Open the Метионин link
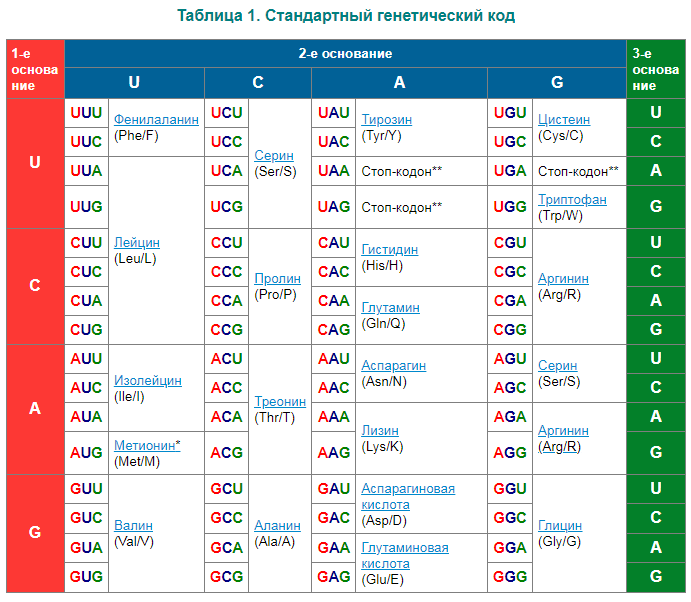The image size is (691, 602). tap(145, 445)
